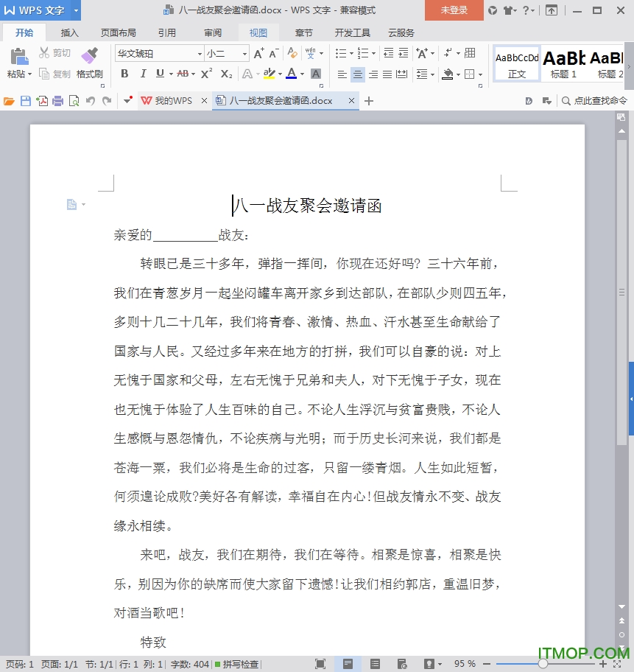Viewport: 634px width, 672px height.
Task: Click the Paste icon
Action: coord(19,56)
